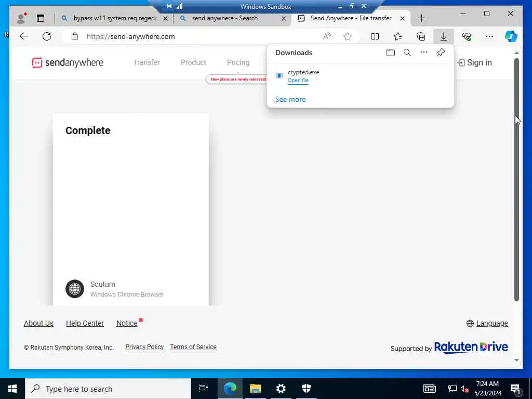Image resolution: width=532 pixels, height=399 pixels.
Task: Click Edge icon on taskbar
Action: click(x=230, y=389)
